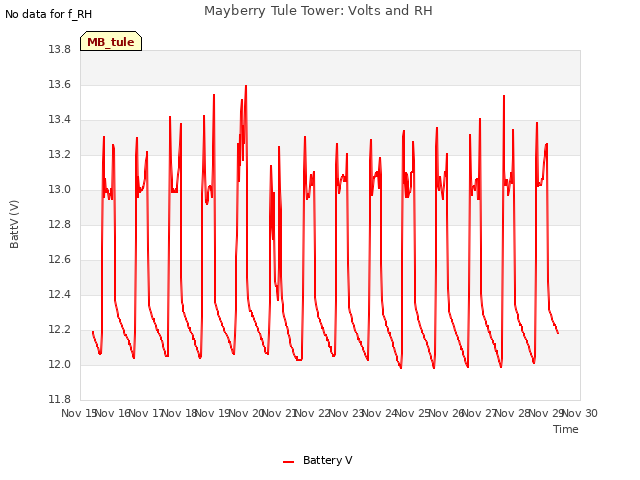Click the 'Nov 24' x-axis date label
Image resolution: width=640 pixels, height=480 pixels.
click(x=380, y=413)
